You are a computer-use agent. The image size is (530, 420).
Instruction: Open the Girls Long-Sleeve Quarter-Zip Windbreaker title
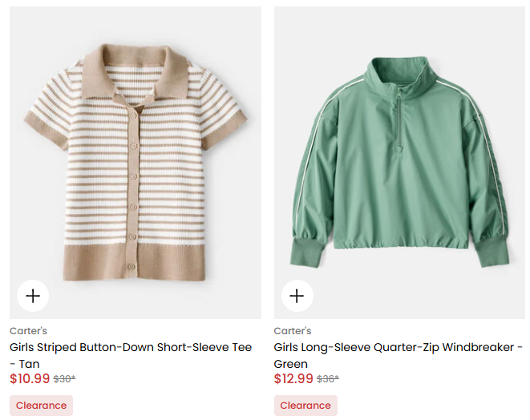[398, 347]
